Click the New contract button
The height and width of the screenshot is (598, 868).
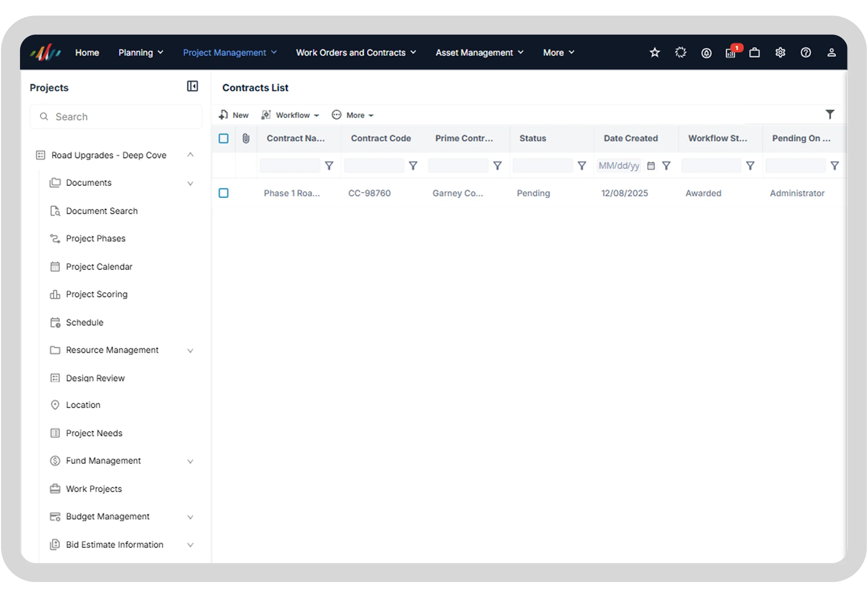[x=233, y=115]
